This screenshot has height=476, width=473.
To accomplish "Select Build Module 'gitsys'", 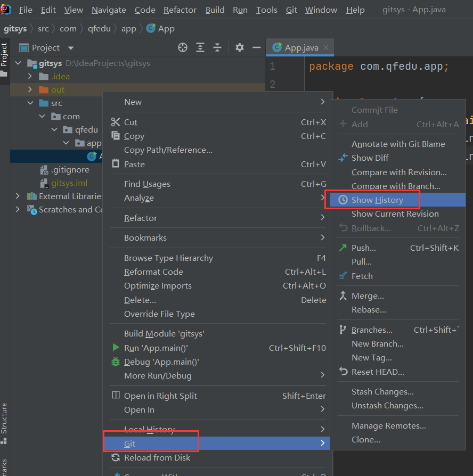I will pos(217,334).
